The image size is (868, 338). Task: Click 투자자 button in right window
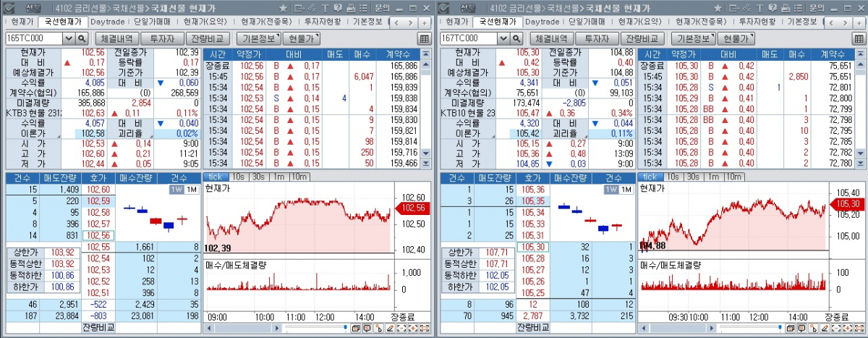[595, 38]
